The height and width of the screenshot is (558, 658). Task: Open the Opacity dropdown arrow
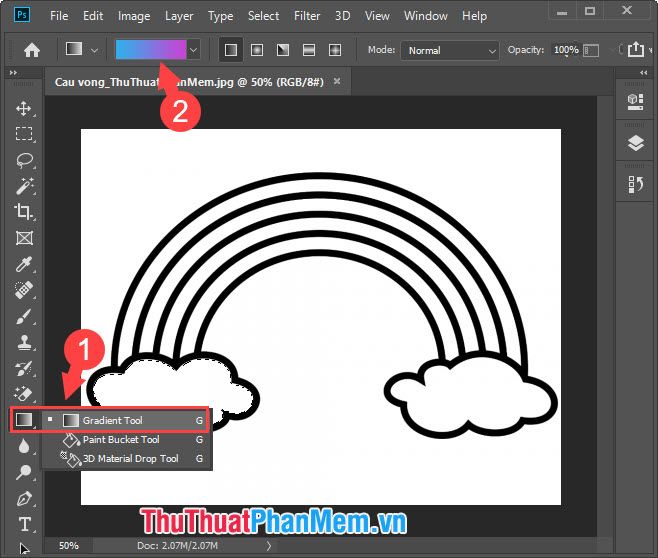coord(588,50)
